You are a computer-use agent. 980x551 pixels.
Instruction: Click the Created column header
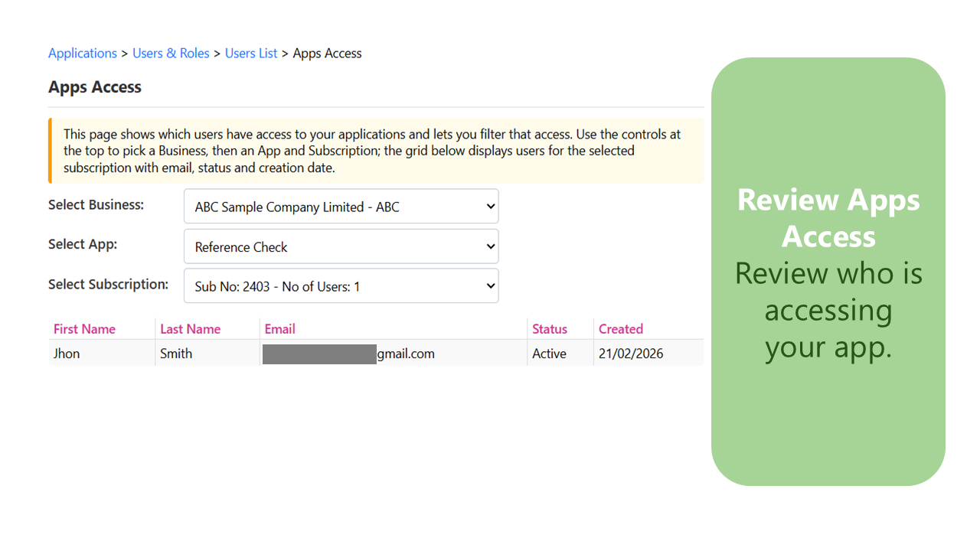(x=620, y=328)
